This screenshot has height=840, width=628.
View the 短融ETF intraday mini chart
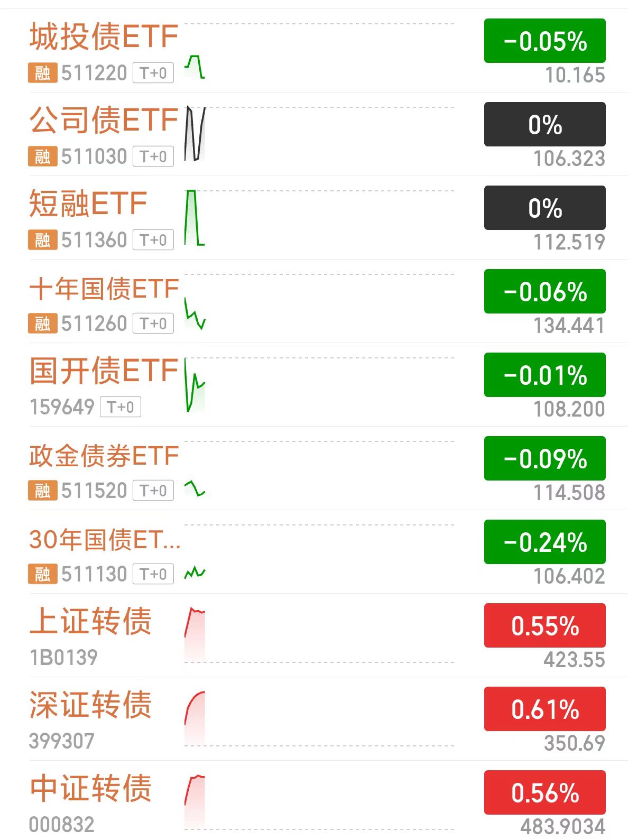click(x=195, y=218)
